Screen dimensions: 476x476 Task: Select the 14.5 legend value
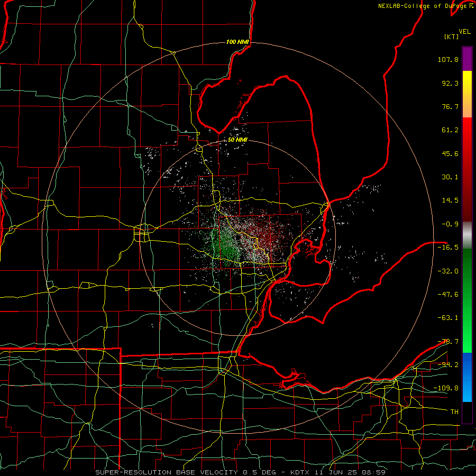click(450, 200)
